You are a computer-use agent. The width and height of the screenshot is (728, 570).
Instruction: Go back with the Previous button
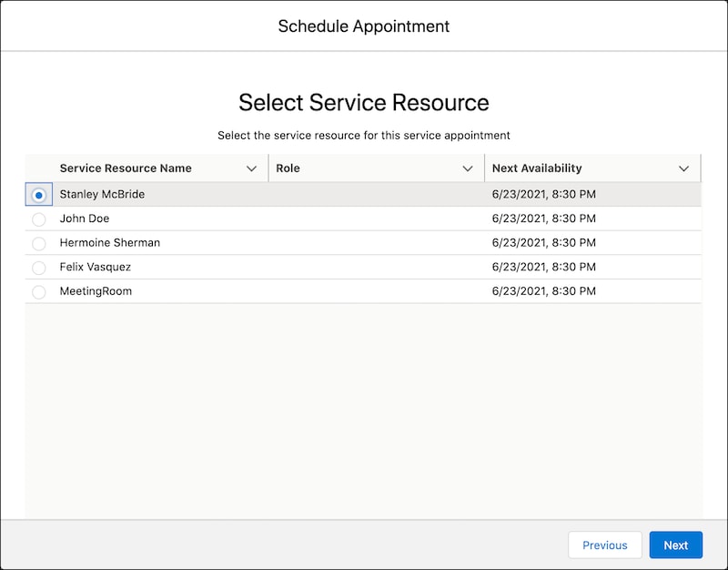(x=605, y=545)
